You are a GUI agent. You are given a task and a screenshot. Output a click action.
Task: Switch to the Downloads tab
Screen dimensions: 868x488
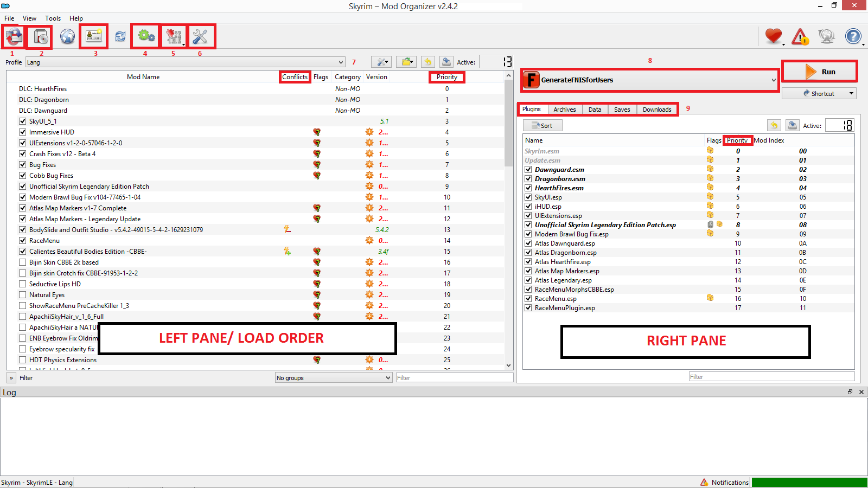657,110
